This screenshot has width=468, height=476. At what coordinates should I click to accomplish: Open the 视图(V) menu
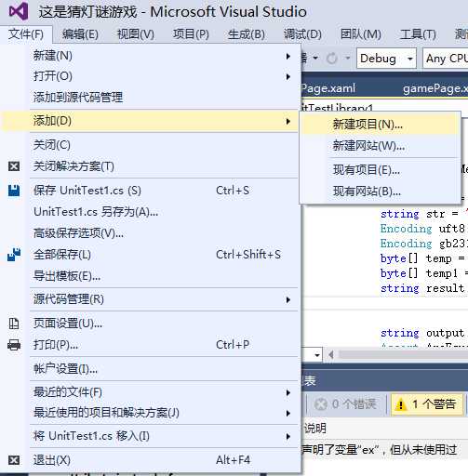136,34
